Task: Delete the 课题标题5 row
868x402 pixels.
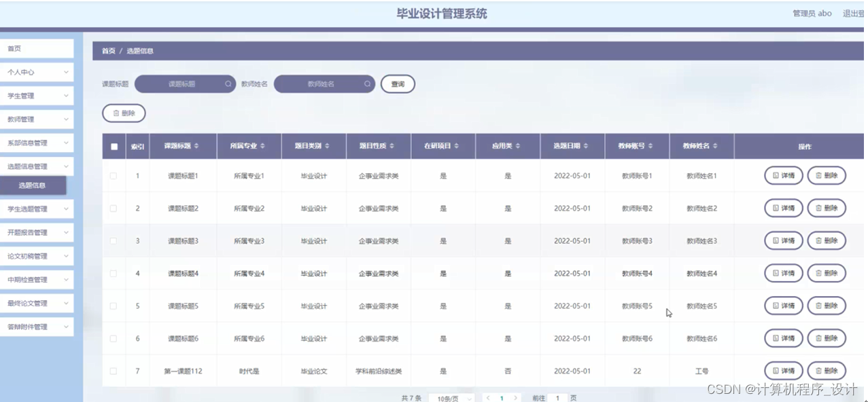Action: [x=827, y=306]
